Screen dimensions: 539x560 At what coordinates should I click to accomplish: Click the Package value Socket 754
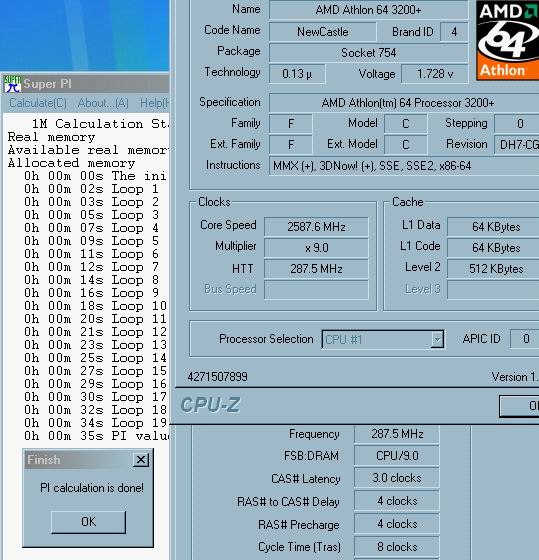click(x=368, y=53)
